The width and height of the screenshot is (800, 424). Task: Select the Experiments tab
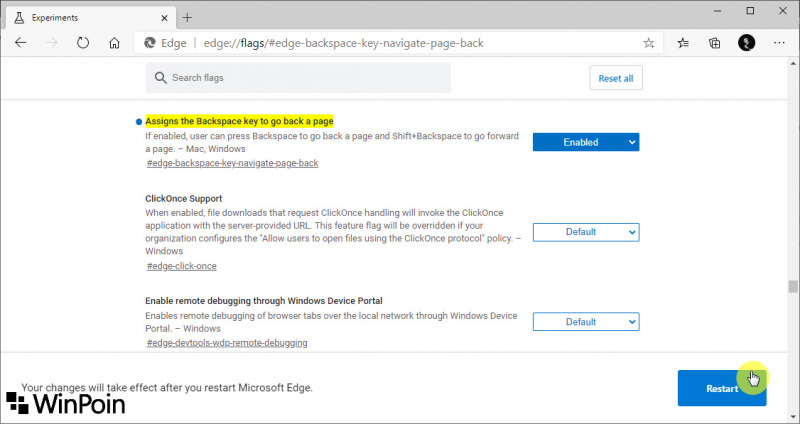pos(91,17)
